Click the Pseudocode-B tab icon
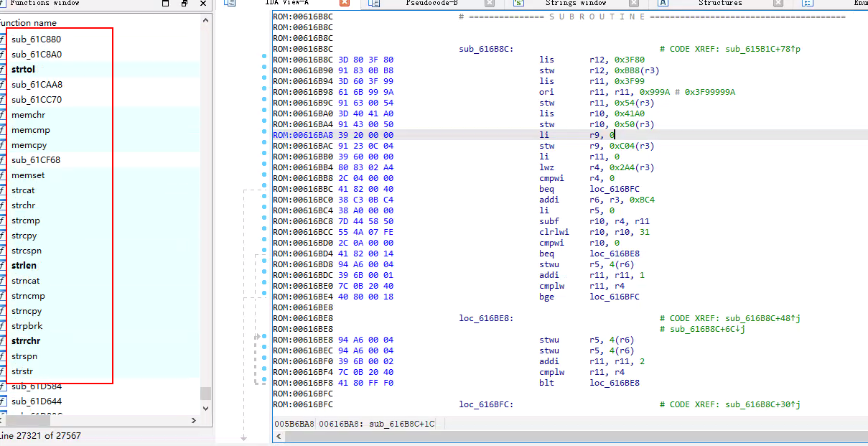Screen dimensions: 868x446 click(374, 3)
